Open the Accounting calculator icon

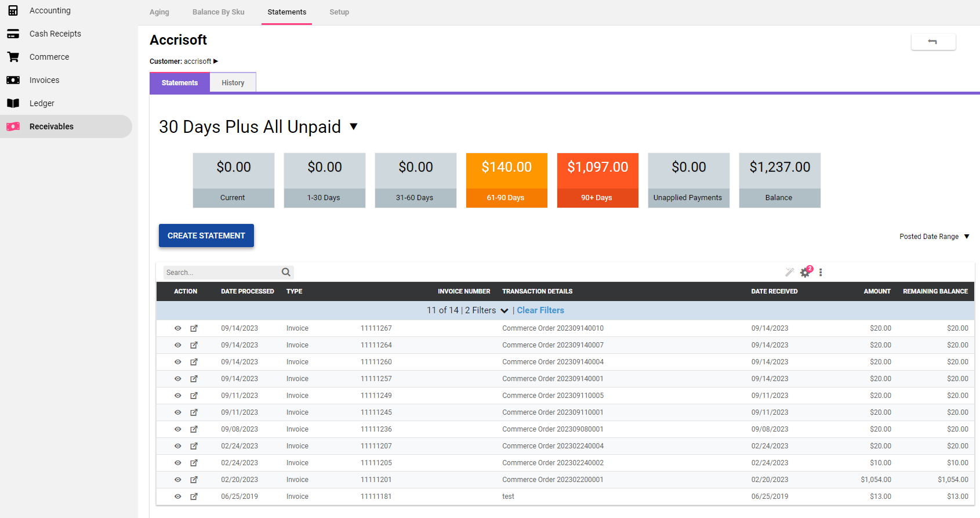(13, 10)
